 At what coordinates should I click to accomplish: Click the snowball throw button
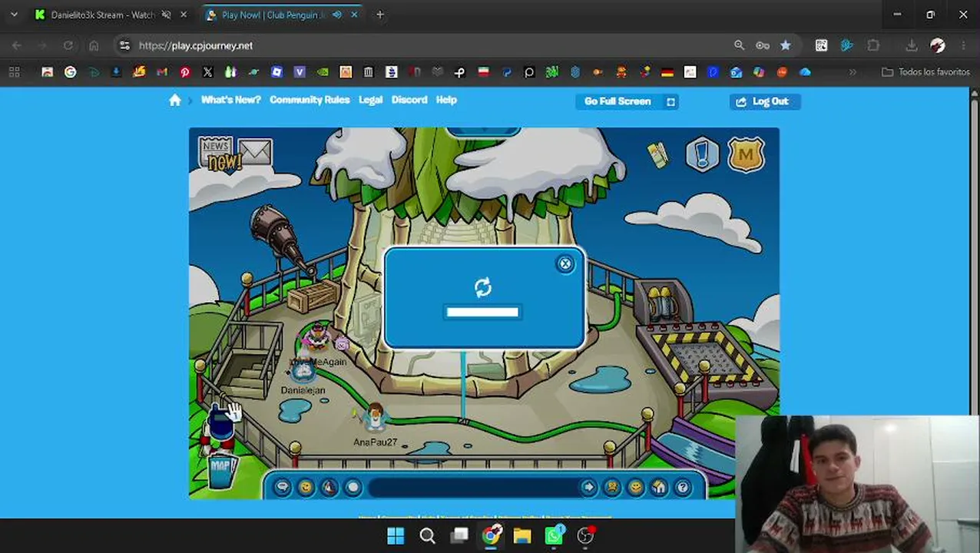353,487
